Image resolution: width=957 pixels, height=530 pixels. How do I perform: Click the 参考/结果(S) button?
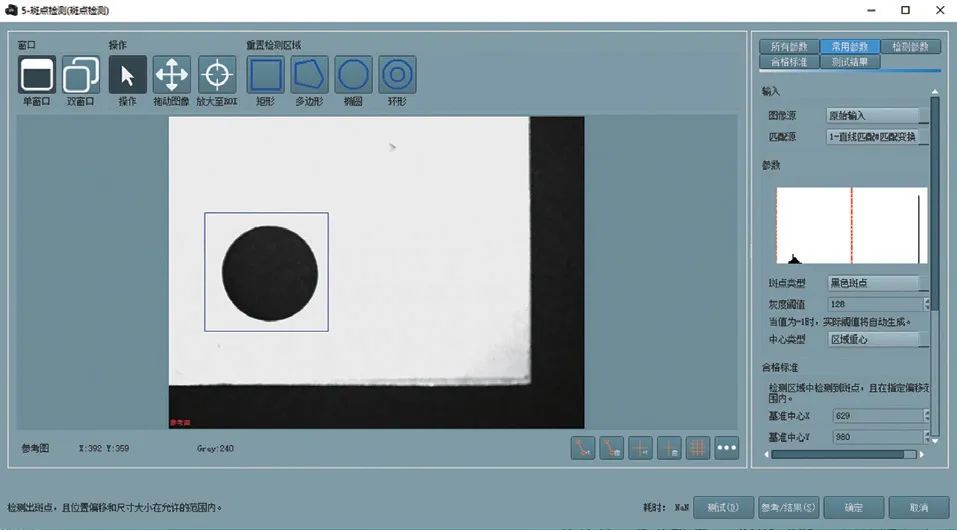(x=788, y=507)
